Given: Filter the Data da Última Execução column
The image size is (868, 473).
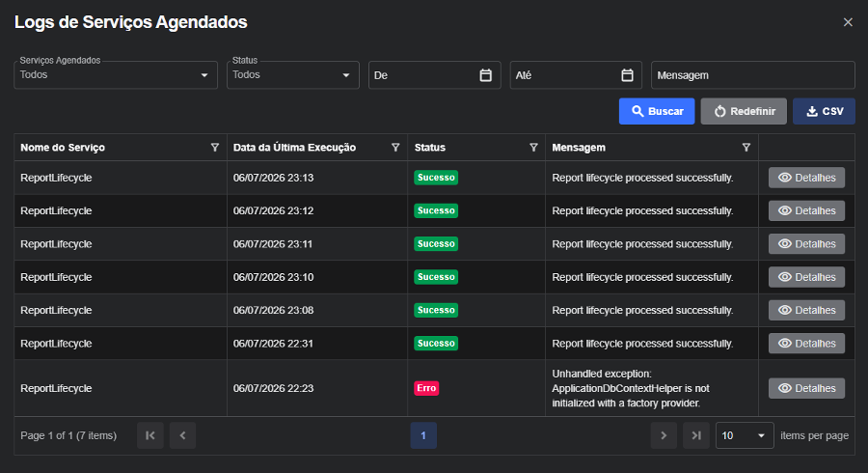Looking at the screenshot, I should [x=395, y=148].
